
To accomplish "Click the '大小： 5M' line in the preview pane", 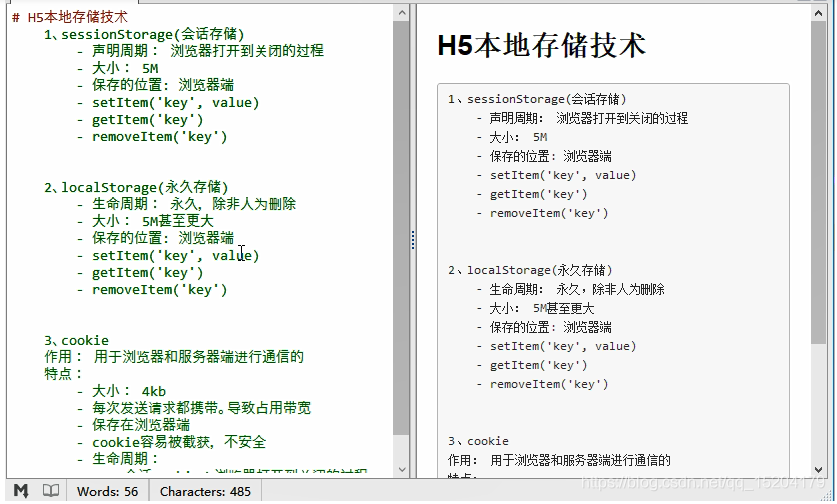I will (512, 137).
